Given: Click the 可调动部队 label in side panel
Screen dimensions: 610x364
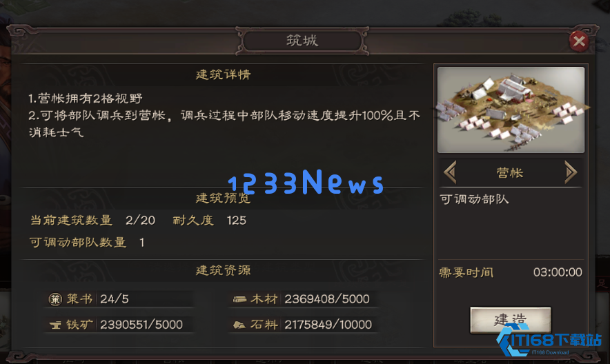Looking at the screenshot, I should point(474,199).
